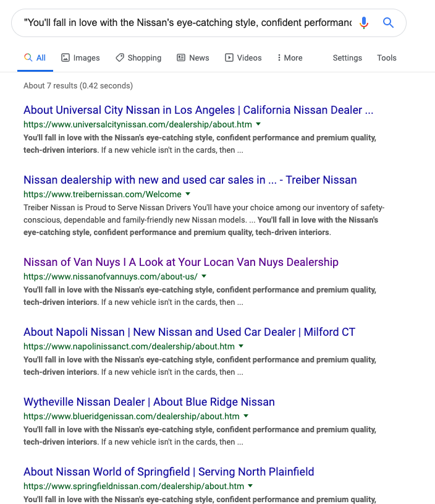435x504 pixels.
Task: Open the Treiber Nissan dealership result
Action: [190, 180]
